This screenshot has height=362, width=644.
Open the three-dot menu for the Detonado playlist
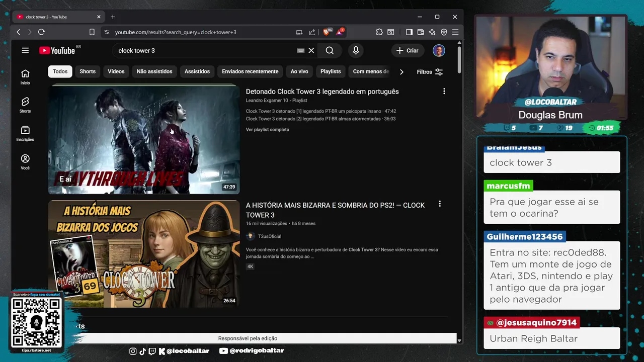444,92
